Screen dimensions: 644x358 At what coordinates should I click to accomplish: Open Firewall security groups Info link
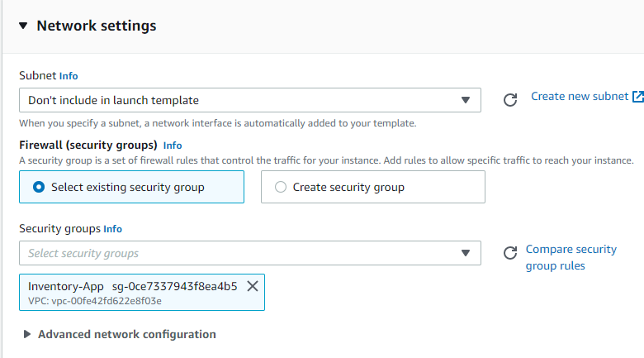(173, 146)
